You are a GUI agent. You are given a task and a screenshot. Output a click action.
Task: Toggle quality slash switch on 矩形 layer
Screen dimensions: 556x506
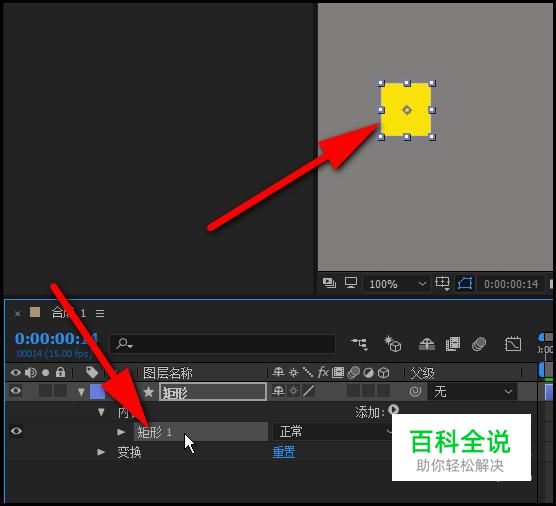(308, 391)
